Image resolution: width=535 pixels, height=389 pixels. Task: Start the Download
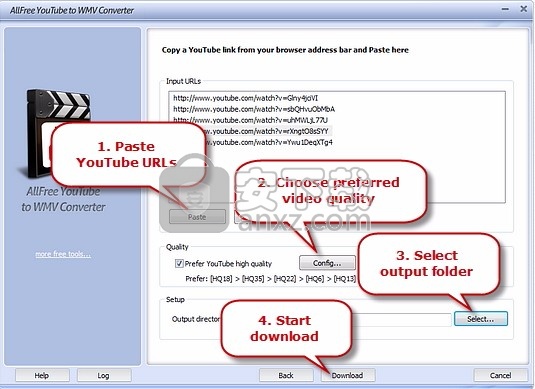348,375
